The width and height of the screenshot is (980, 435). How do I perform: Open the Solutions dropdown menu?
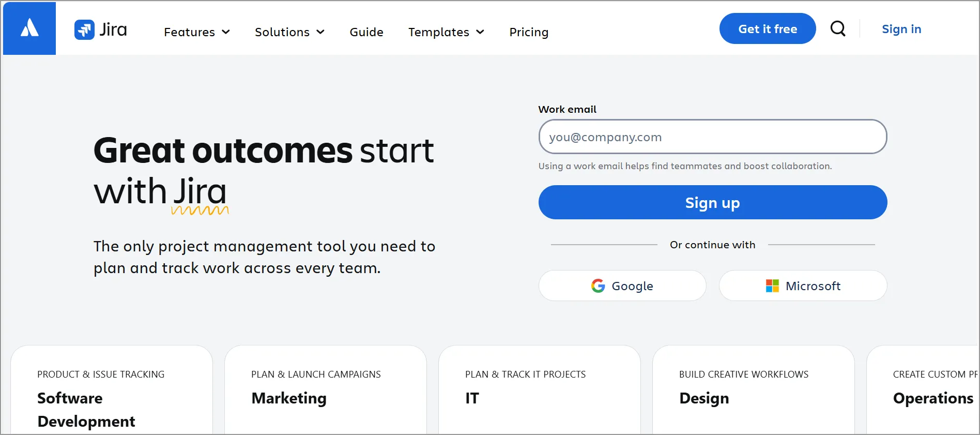point(289,32)
